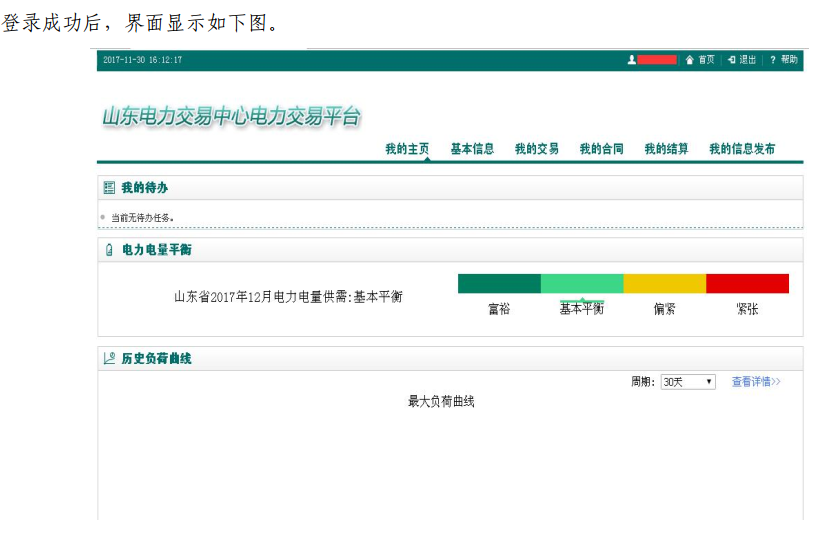Switch to the 基本信息 tab

click(x=472, y=149)
